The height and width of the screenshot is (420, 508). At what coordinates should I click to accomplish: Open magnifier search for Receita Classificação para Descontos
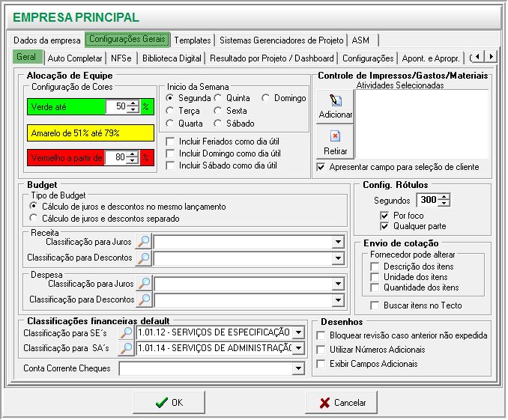tap(144, 258)
